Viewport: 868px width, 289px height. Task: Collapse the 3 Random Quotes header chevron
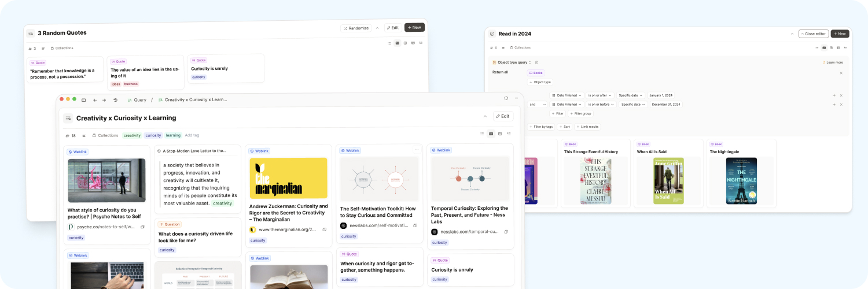pos(377,27)
